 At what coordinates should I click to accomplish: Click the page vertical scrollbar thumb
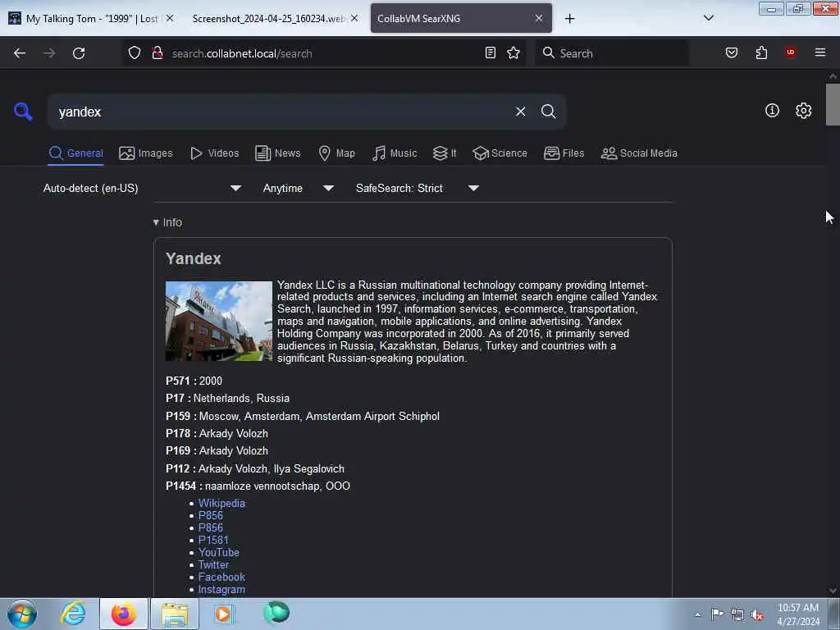[832, 104]
